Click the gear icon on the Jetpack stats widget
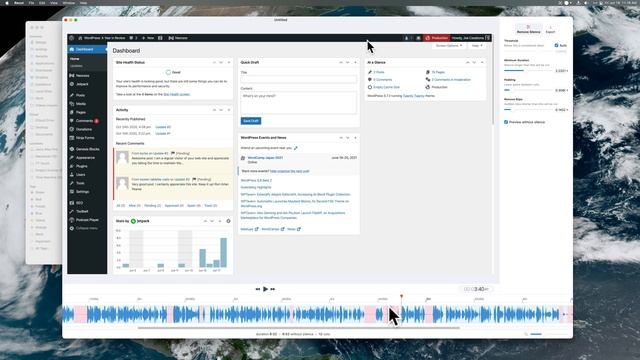This screenshot has width=640, height=360. click(x=229, y=221)
